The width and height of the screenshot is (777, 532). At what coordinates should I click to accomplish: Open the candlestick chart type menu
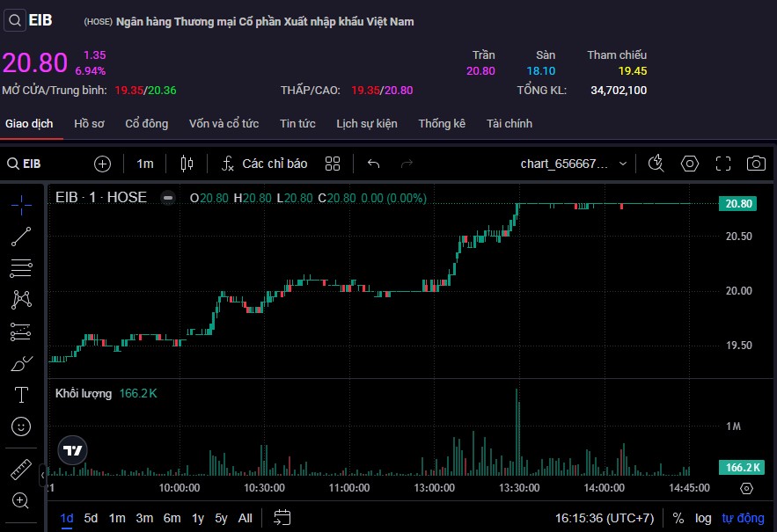[186, 164]
